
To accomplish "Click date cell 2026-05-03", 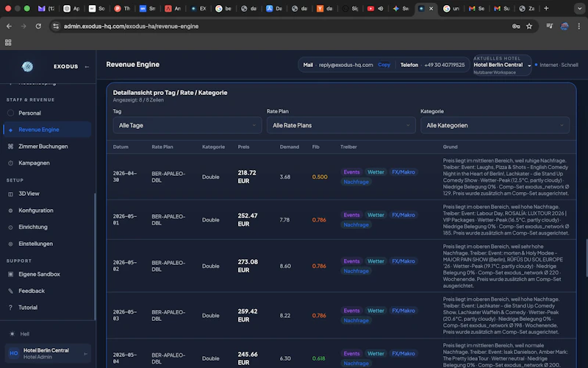I will 124,316.
